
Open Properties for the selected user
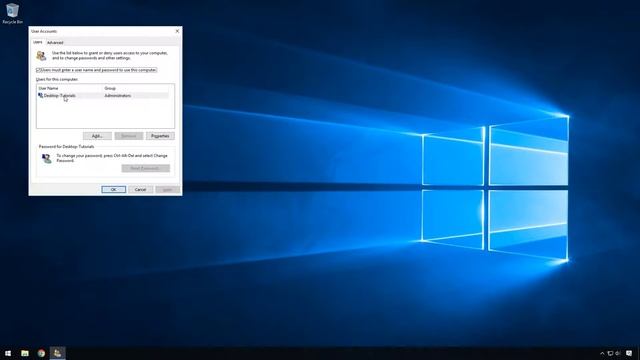160,136
